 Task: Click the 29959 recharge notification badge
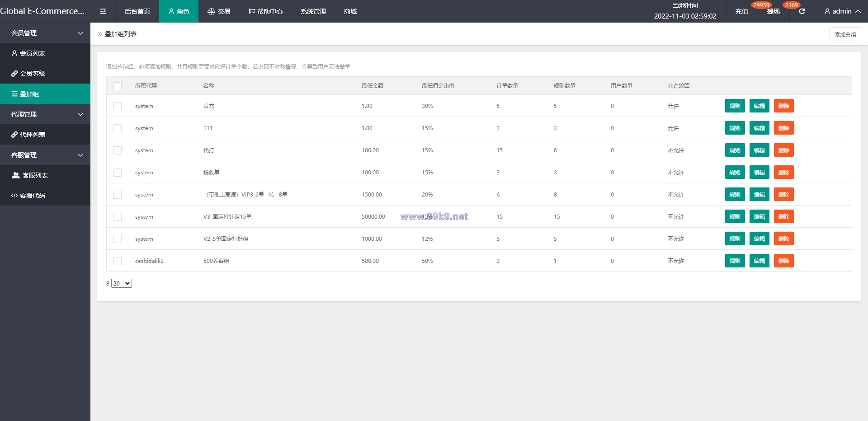tap(761, 5)
